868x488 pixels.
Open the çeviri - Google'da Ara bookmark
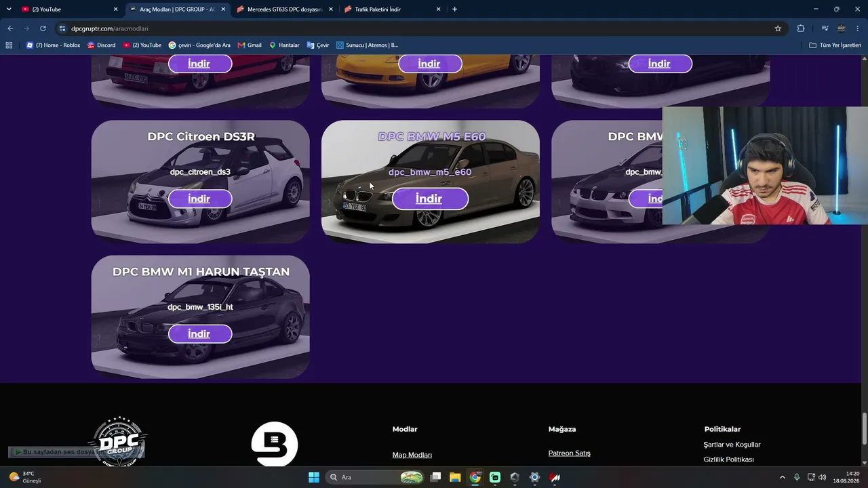[x=199, y=45]
